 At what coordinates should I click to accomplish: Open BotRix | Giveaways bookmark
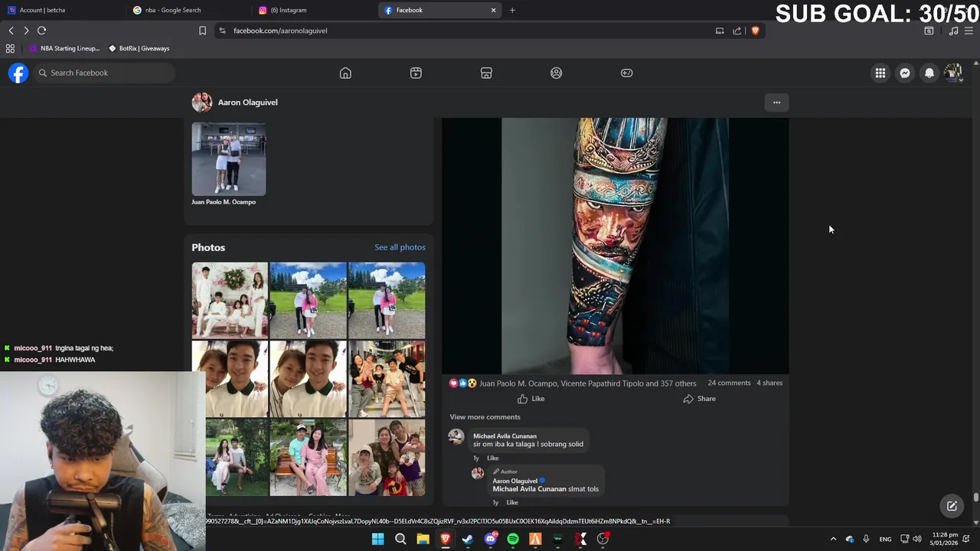pyautogui.click(x=139, y=48)
